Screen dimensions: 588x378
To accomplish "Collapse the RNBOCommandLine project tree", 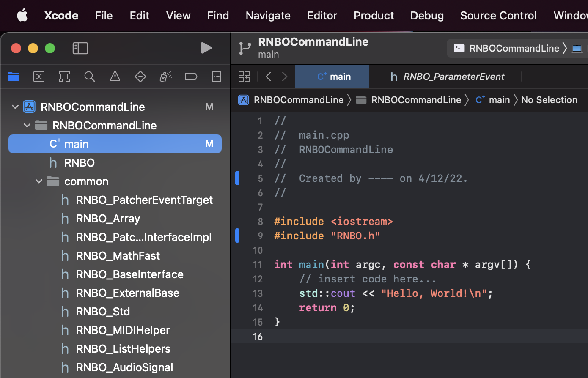I will [x=15, y=107].
